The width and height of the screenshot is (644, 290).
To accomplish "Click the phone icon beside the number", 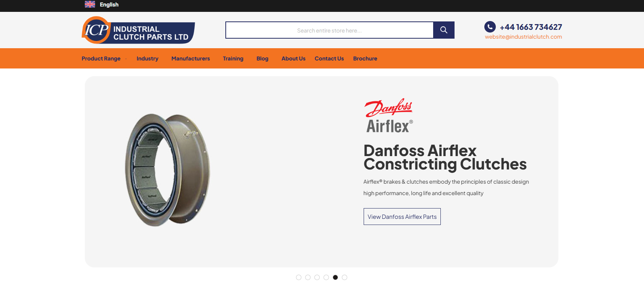I will click(490, 27).
